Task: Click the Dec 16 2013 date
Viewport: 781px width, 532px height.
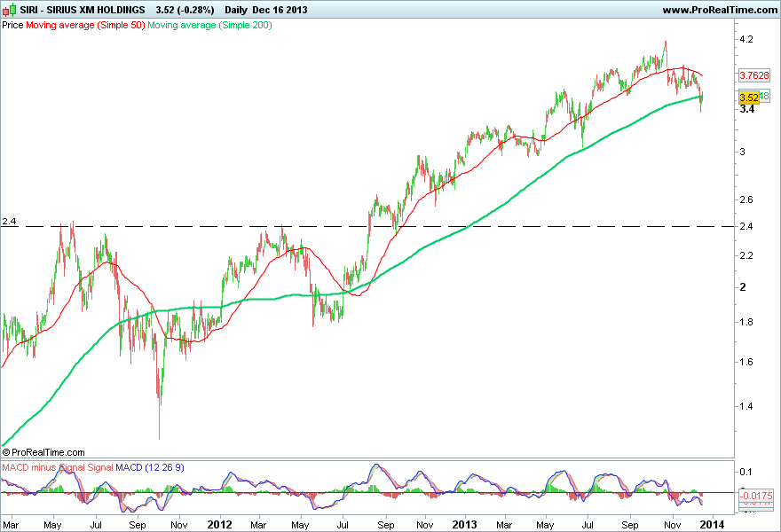Action: [280, 10]
